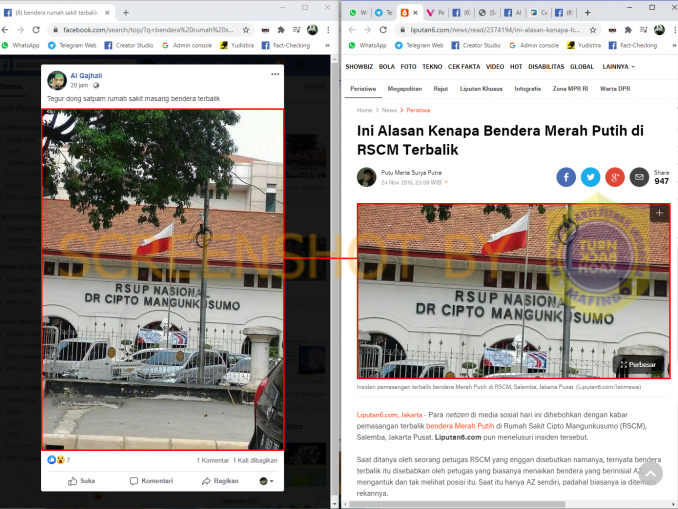Bookmark star in liputan6.com address bar

click(x=593, y=30)
